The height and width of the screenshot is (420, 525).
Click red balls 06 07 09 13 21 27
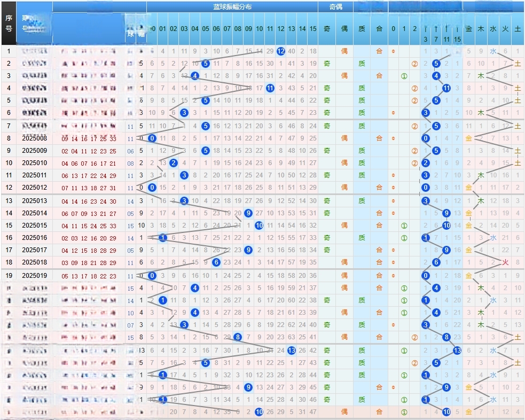pos(89,214)
